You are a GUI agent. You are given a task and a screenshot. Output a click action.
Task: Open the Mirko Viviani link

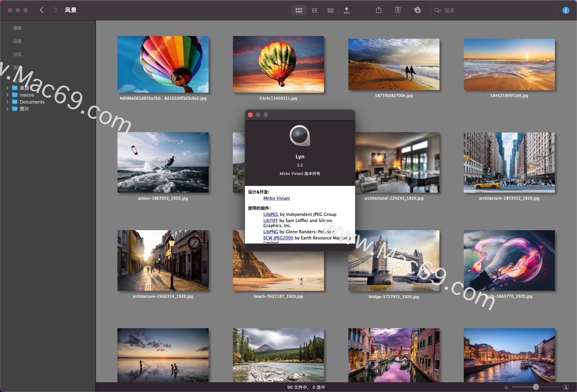[277, 198]
